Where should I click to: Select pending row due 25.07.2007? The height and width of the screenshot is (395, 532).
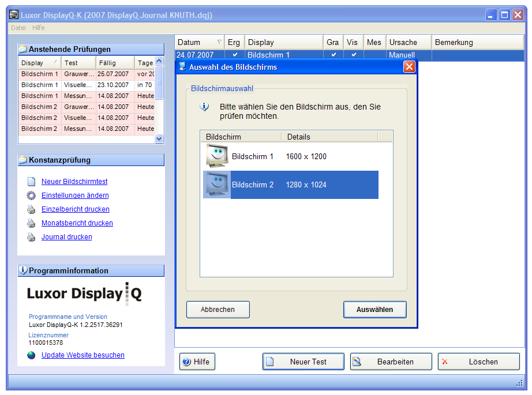point(87,74)
